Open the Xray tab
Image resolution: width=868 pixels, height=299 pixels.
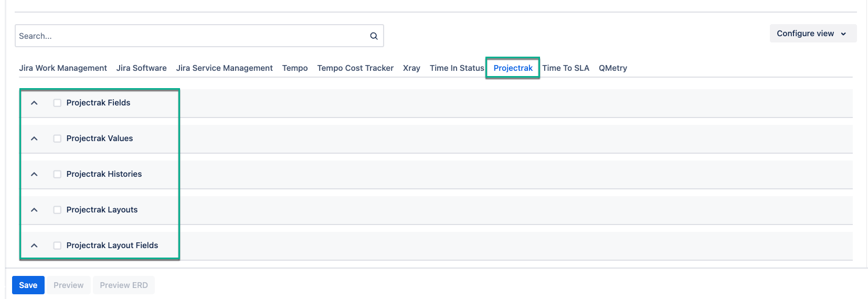(411, 68)
